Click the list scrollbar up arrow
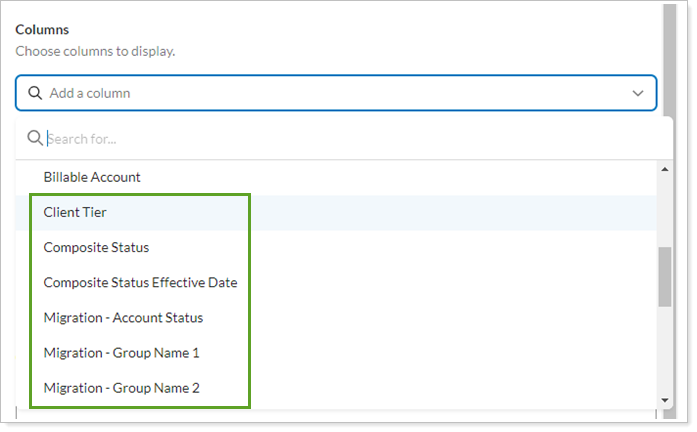 coord(665,169)
